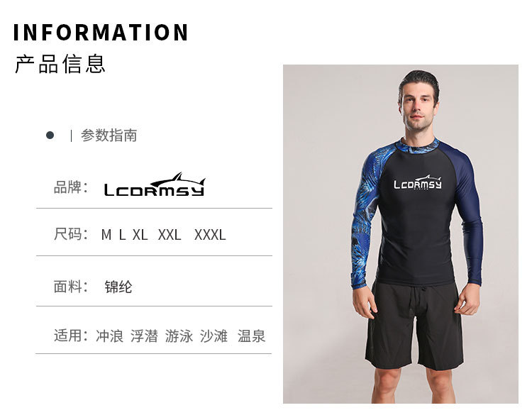532x420 pixels.
Task: Click the INFORMATION title
Action: (101, 33)
